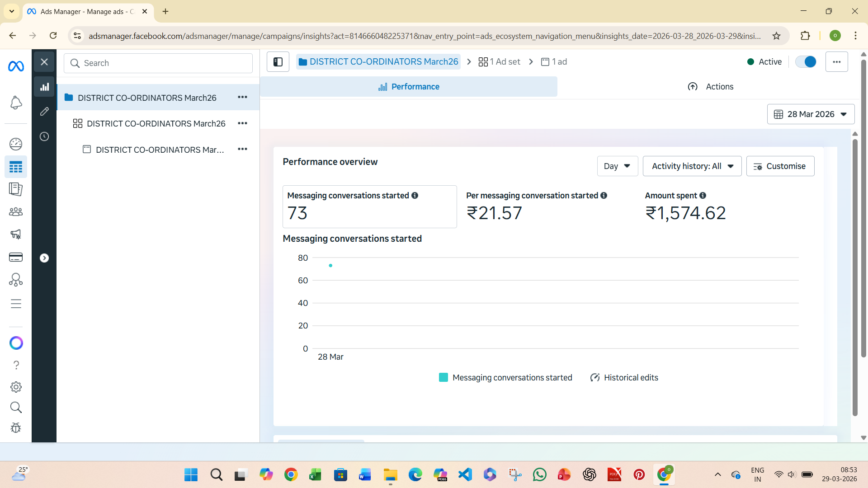Click the Messaging conversations started legend swatch
868x488 pixels.
[443, 378]
